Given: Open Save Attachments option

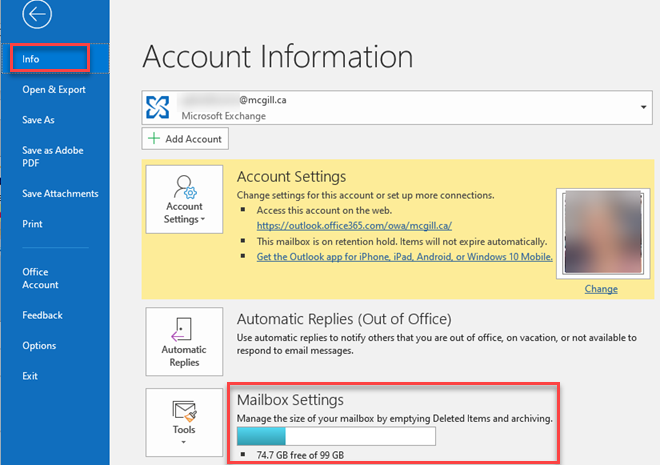Looking at the screenshot, I should (60, 194).
